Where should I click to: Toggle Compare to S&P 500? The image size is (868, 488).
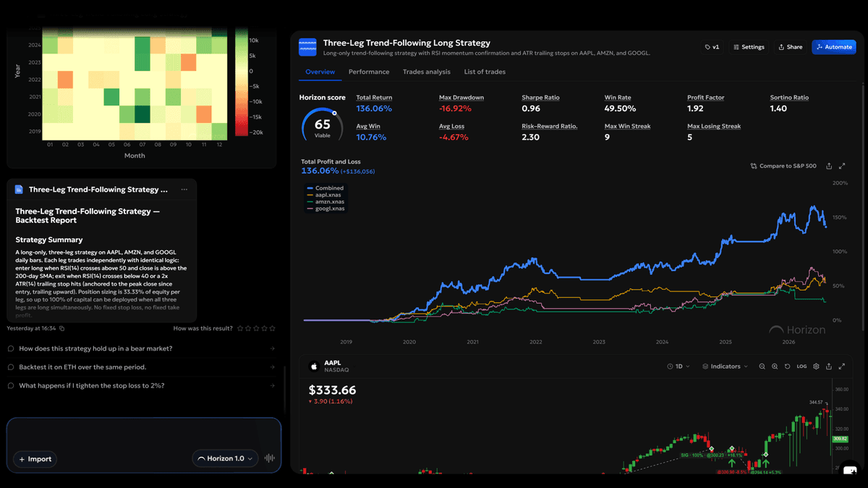click(783, 166)
